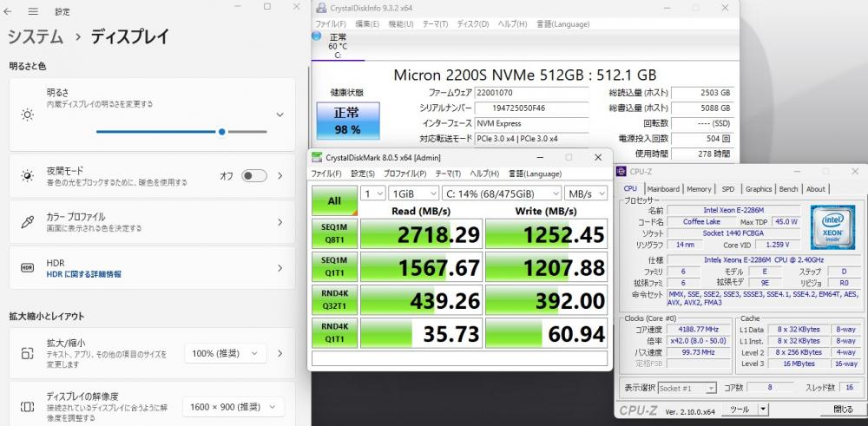The width and height of the screenshot is (868, 426).
Task: Open the Socket #1 selection dropdown
Action: pos(687,388)
